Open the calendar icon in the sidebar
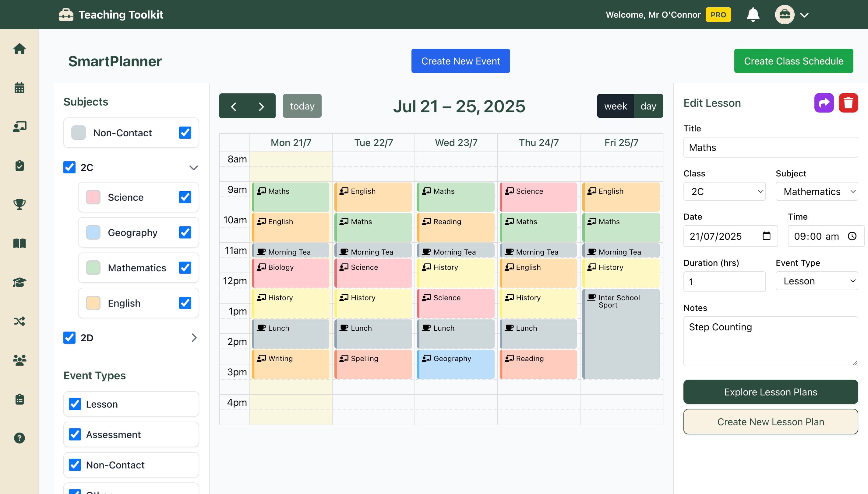Screen dimensions: 868x494 (19, 88)
